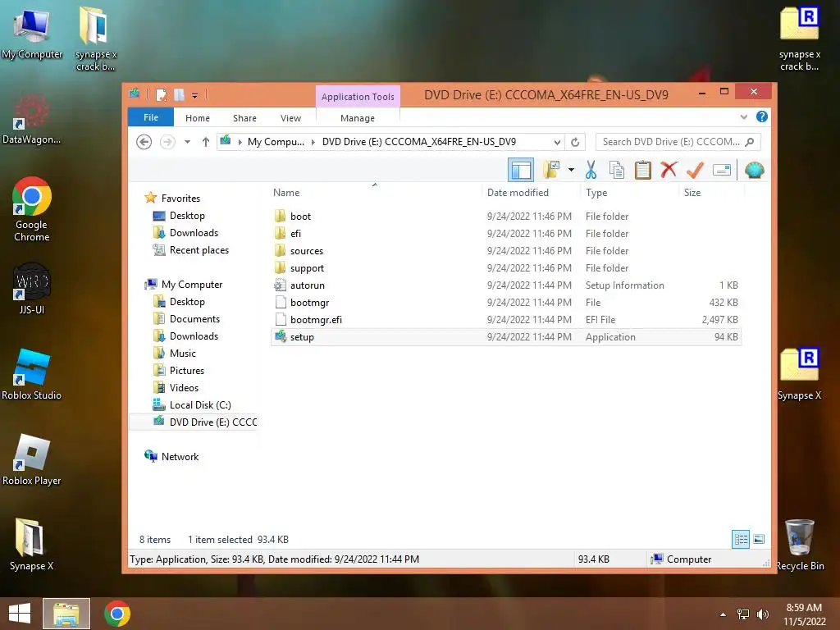Go back with the Back arrow
The image size is (840, 630).
(x=144, y=142)
